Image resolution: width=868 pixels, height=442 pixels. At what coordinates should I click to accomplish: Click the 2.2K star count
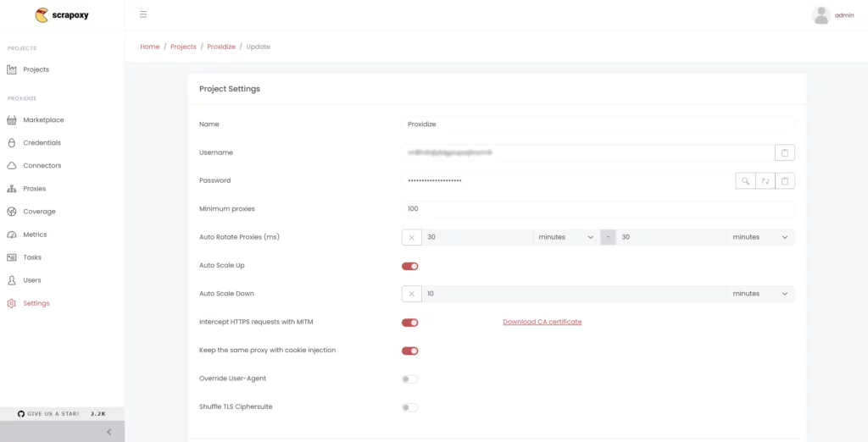(98, 414)
